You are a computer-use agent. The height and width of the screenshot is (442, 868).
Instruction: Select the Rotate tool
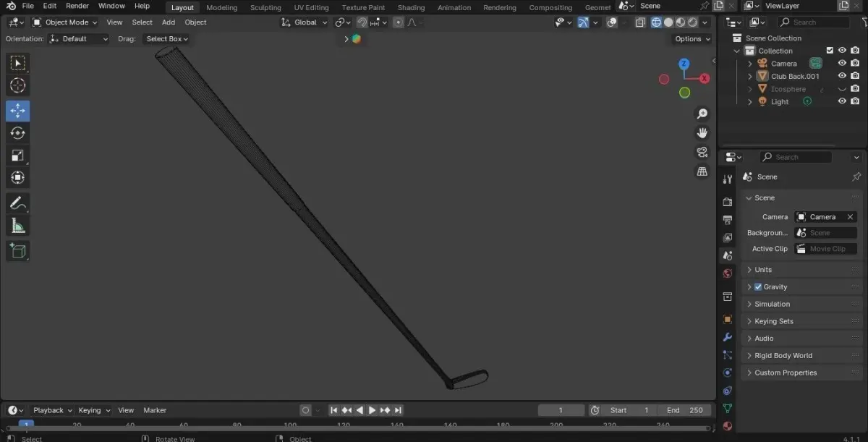click(18, 133)
